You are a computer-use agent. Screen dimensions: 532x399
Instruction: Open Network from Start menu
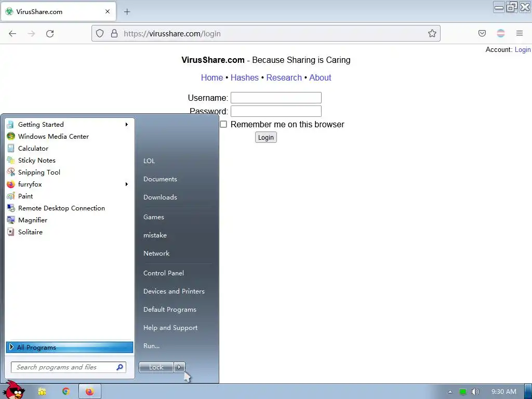tap(156, 254)
